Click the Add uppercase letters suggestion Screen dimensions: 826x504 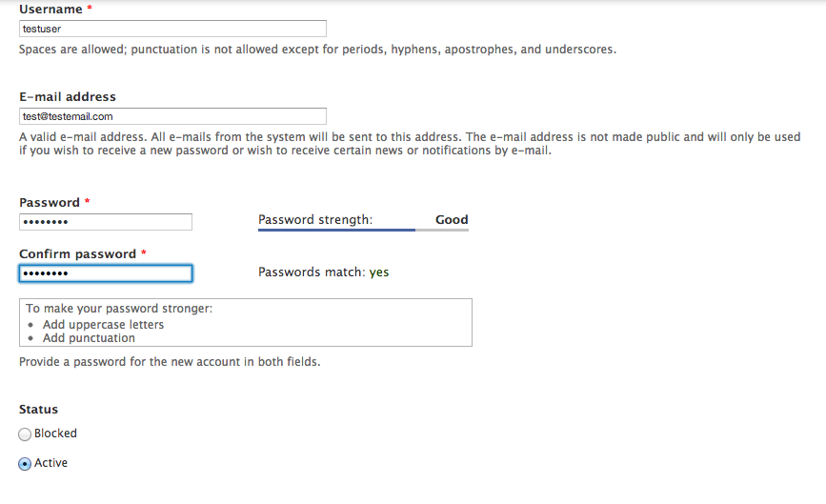[103, 325]
